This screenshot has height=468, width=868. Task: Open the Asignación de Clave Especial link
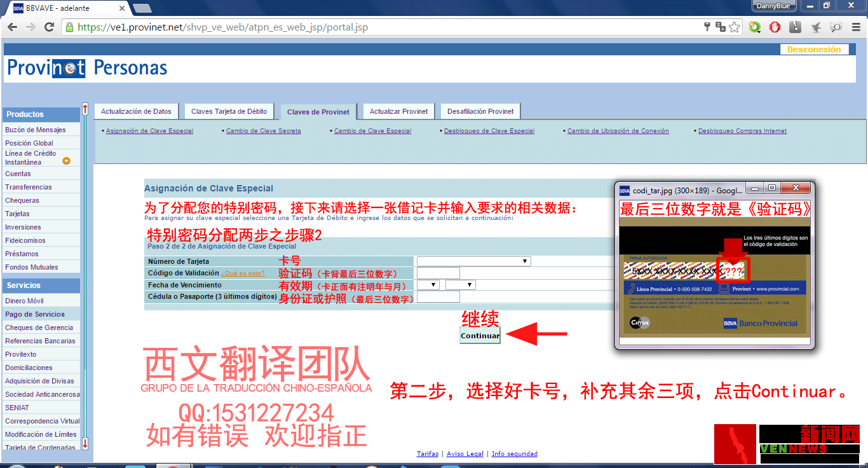tap(149, 131)
